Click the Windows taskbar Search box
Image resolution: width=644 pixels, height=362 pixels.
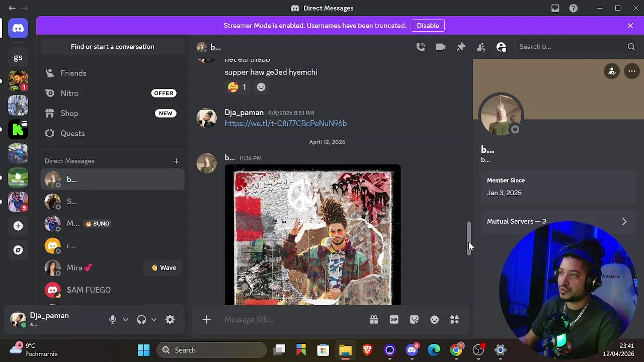(211, 350)
